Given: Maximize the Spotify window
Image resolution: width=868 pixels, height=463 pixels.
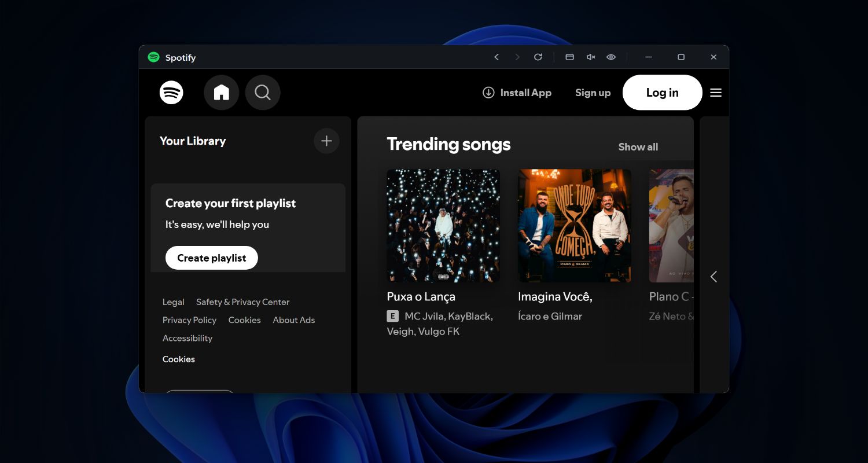Looking at the screenshot, I should 681,57.
